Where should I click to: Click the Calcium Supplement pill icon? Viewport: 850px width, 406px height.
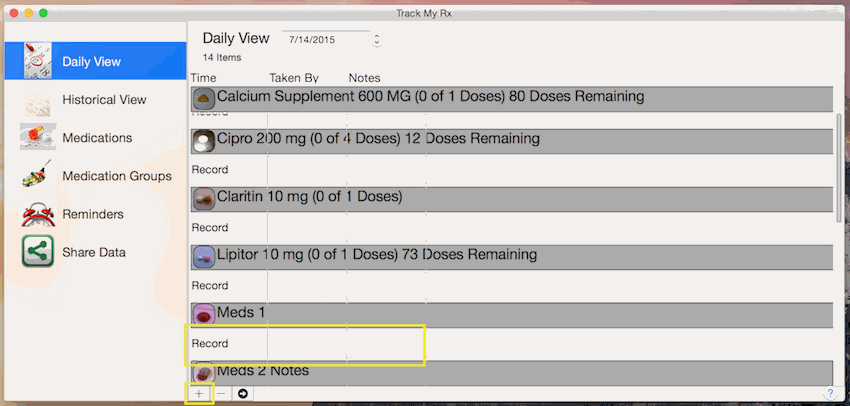204,99
